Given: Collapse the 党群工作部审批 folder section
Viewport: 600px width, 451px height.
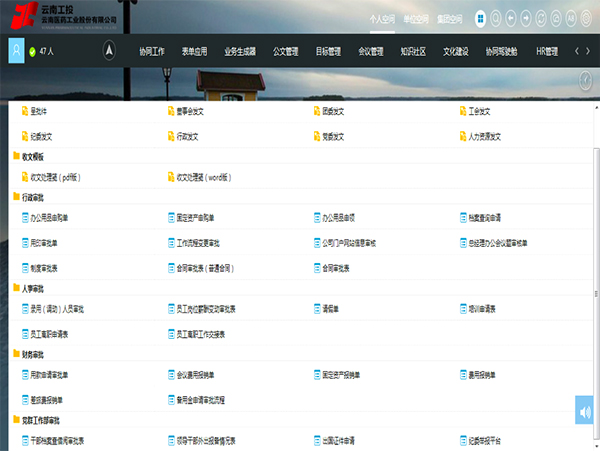Looking at the screenshot, I should tap(16, 420).
